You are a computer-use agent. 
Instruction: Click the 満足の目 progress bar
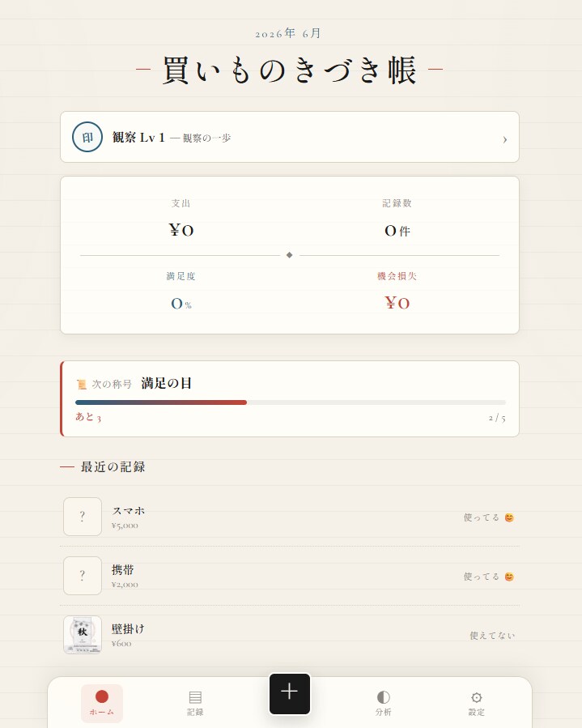291,402
